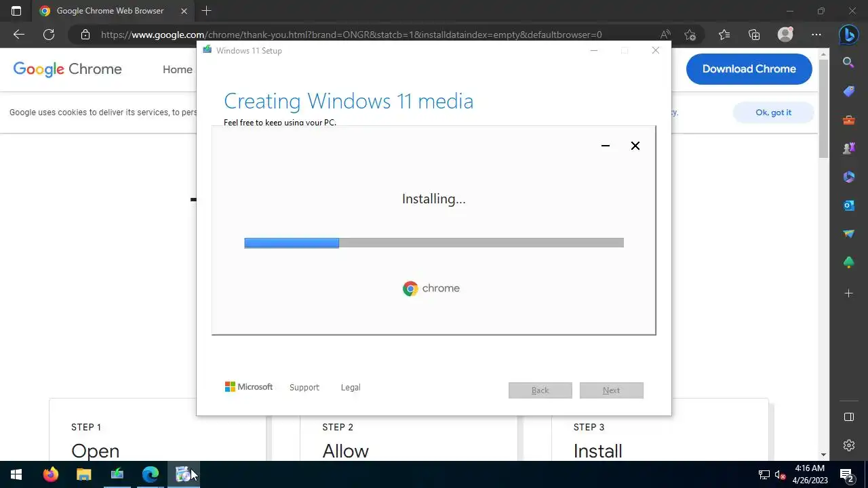Click the STEP 1 Open card
Image resolution: width=868 pixels, height=488 pixels.
pyautogui.click(x=157, y=430)
